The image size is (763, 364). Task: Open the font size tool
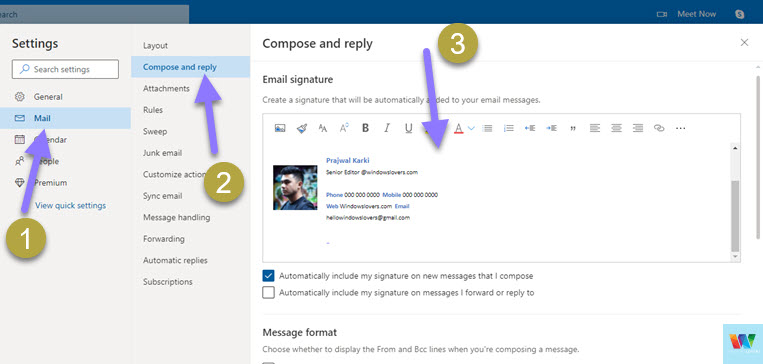click(323, 128)
